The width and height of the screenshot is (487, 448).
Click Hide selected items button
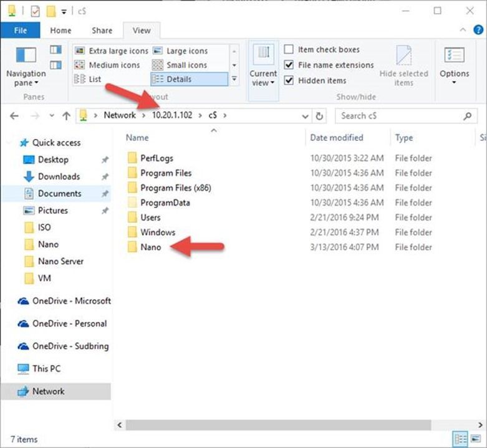[404, 66]
